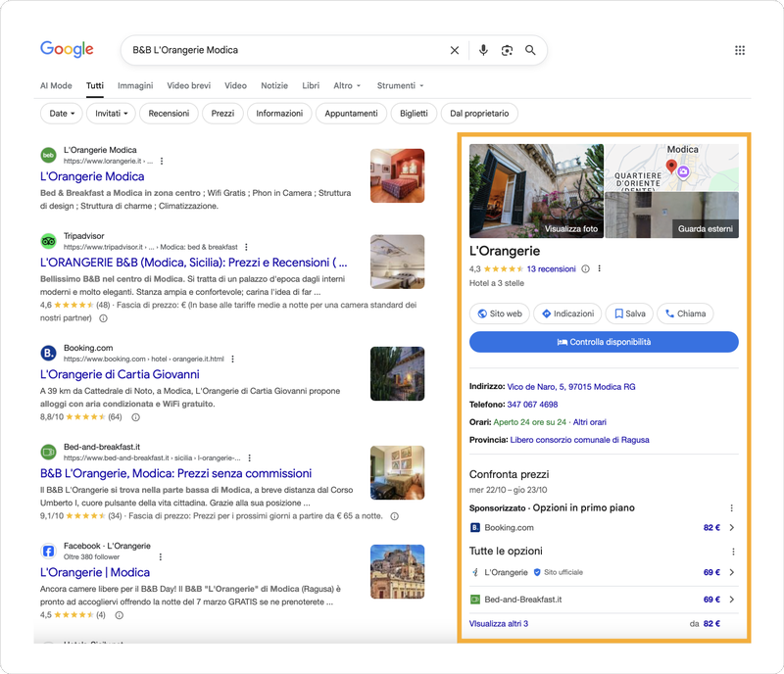Switch to the Immagini tab
The image size is (784, 674).
(x=135, y=86)
